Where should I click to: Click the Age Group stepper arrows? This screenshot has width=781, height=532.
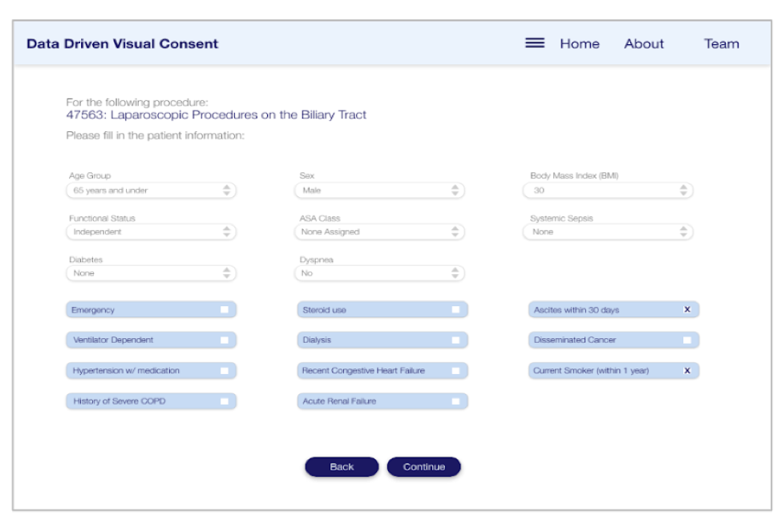pyautogui.click(x=227, y=190)
